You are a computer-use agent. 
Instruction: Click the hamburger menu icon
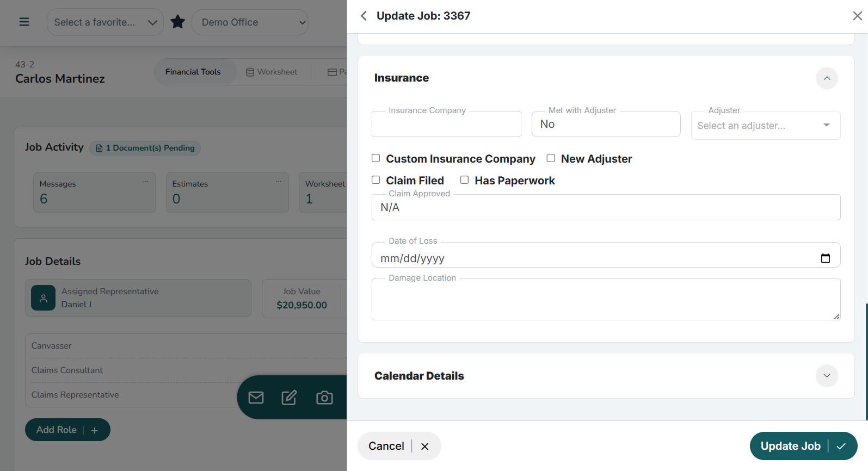(24, 22)
